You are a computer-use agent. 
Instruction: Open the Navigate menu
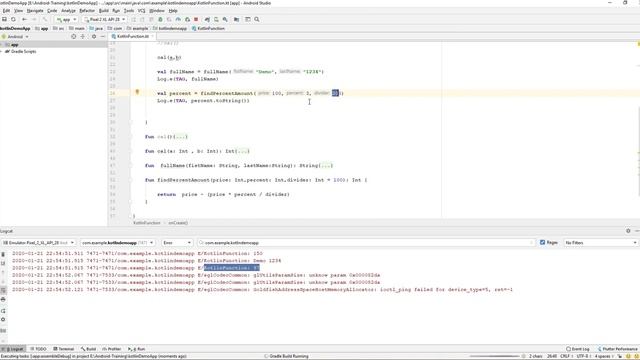click(x=35, y=11)
